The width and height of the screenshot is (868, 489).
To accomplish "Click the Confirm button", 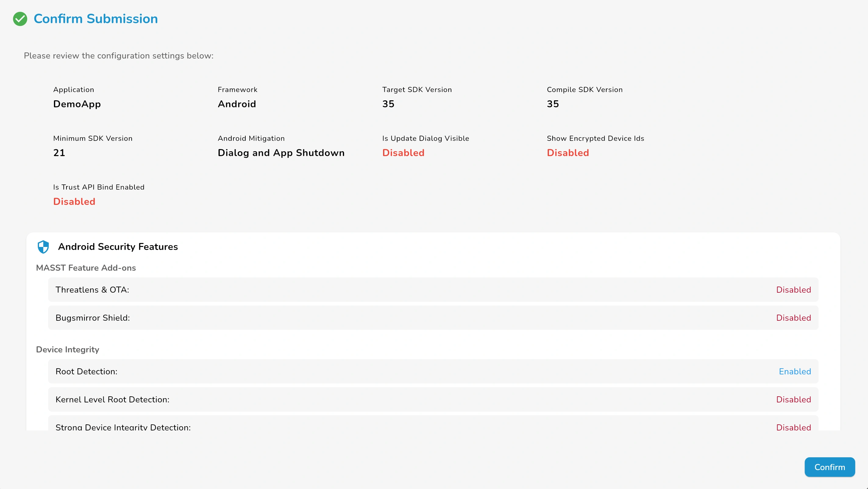I will (x=830, y=467).
